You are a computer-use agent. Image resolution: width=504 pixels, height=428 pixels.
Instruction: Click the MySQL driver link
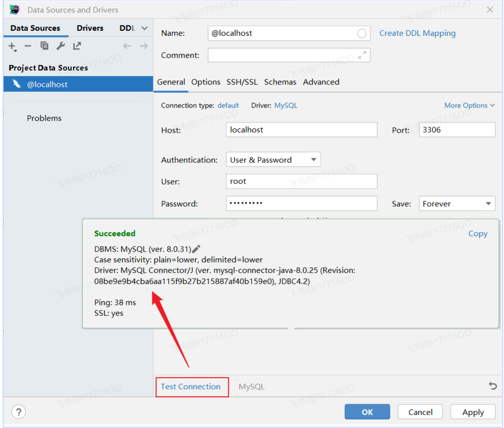(x=286, y=105)
